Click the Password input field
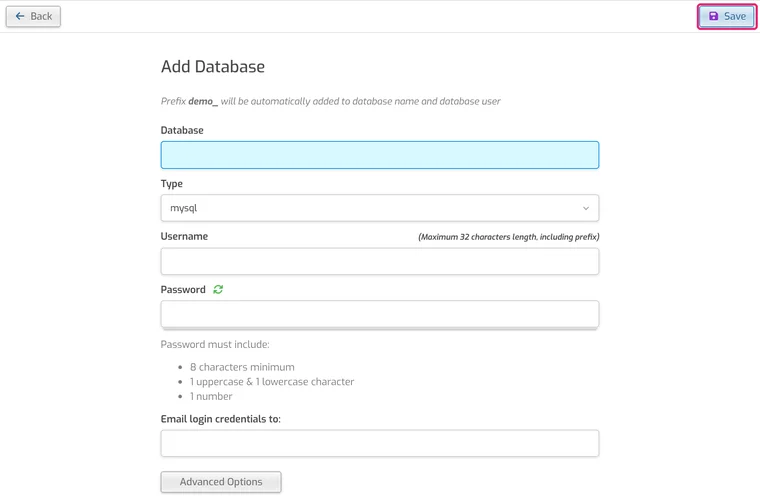The image size is (760, 497). [x=380, y=314]
